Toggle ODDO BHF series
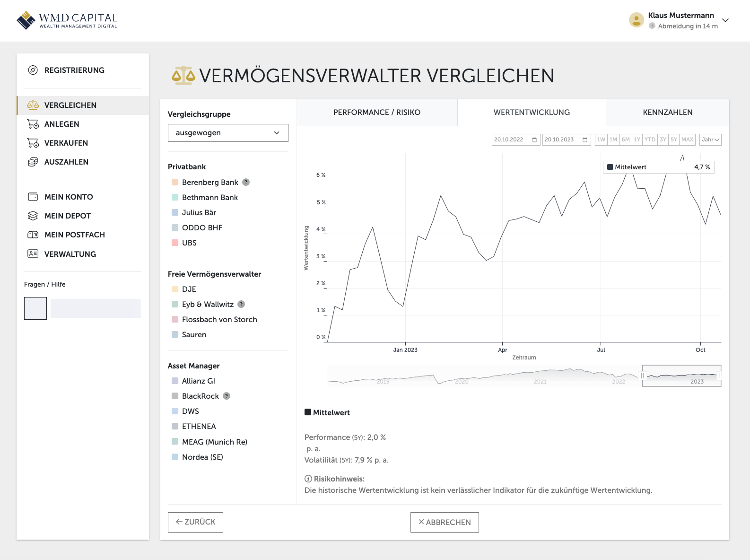 197,227
